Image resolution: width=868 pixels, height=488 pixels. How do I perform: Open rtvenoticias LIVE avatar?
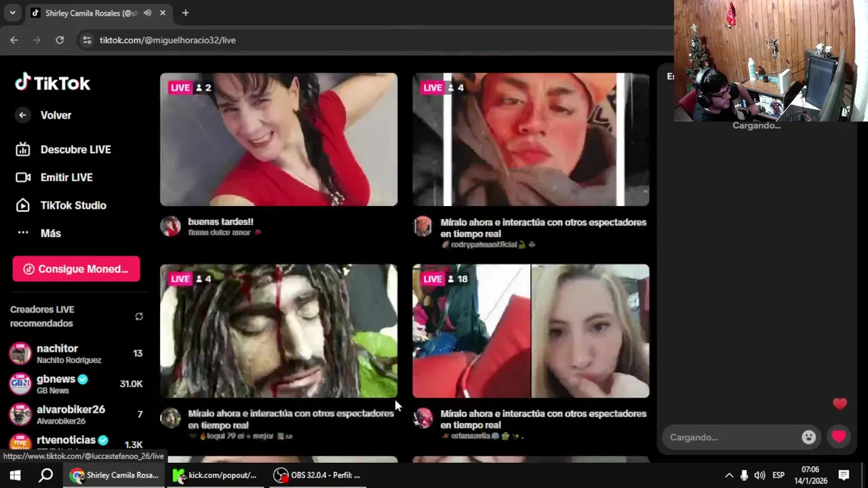(20, 443)
